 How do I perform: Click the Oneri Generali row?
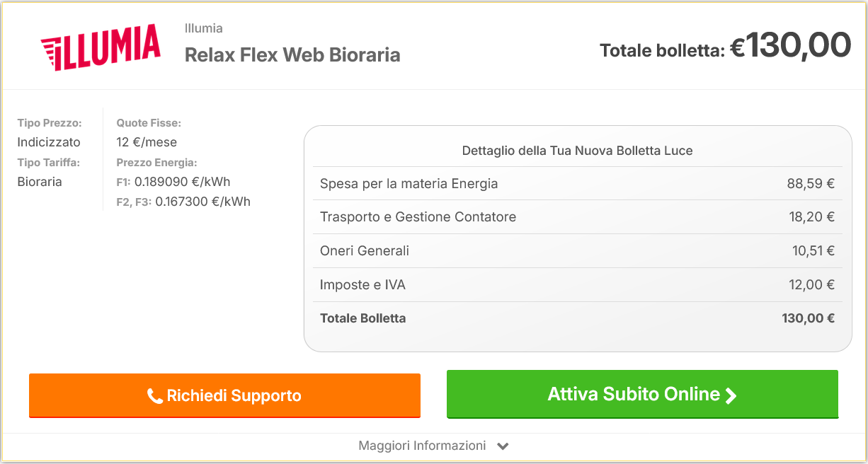point(577,251)
